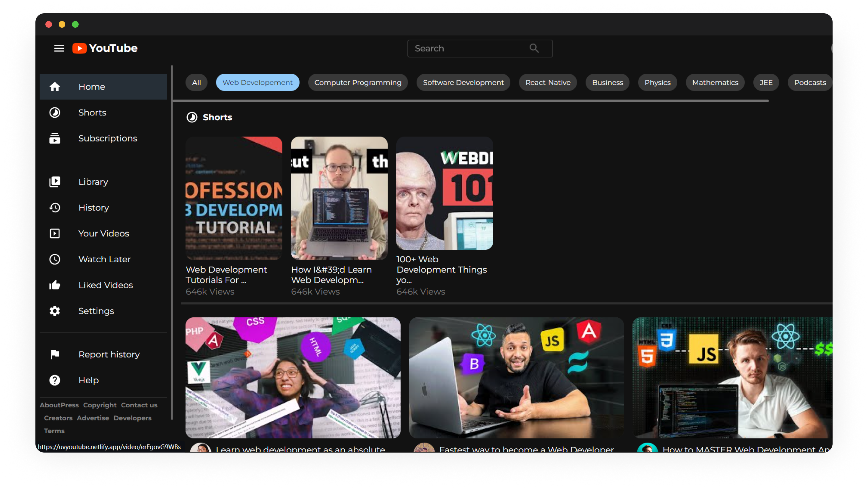Open the hamburger menu icon
The image size is (868, 488).
coord(59,48)
